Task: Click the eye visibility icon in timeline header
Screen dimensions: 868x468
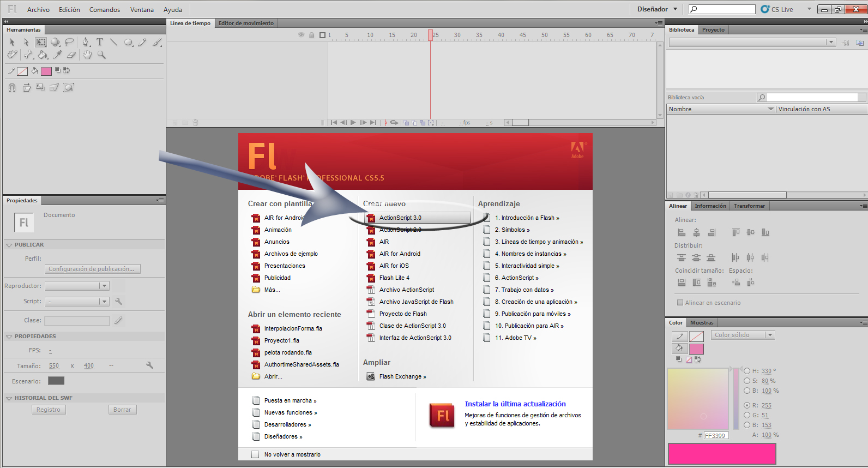Action: tap(301, 35)
